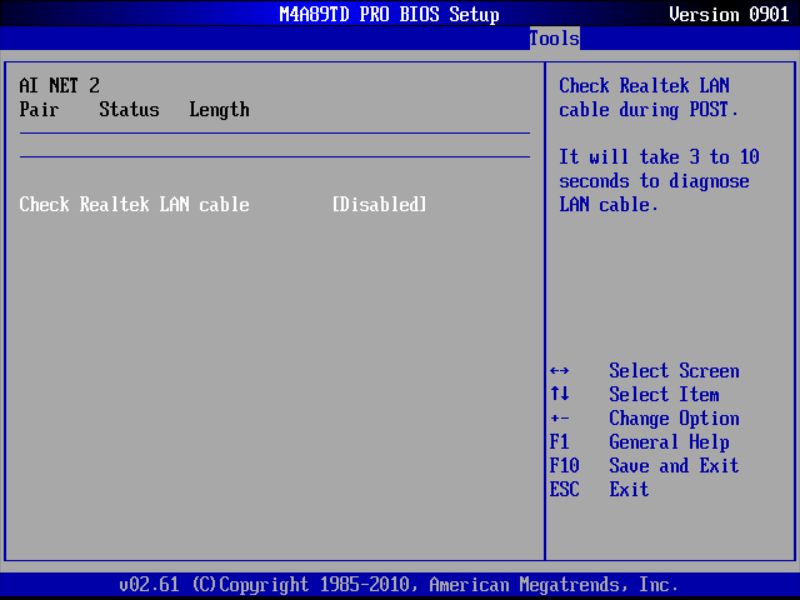The image size is (800, 600).
Task: Click the Length column header
Action: [219, 110]
